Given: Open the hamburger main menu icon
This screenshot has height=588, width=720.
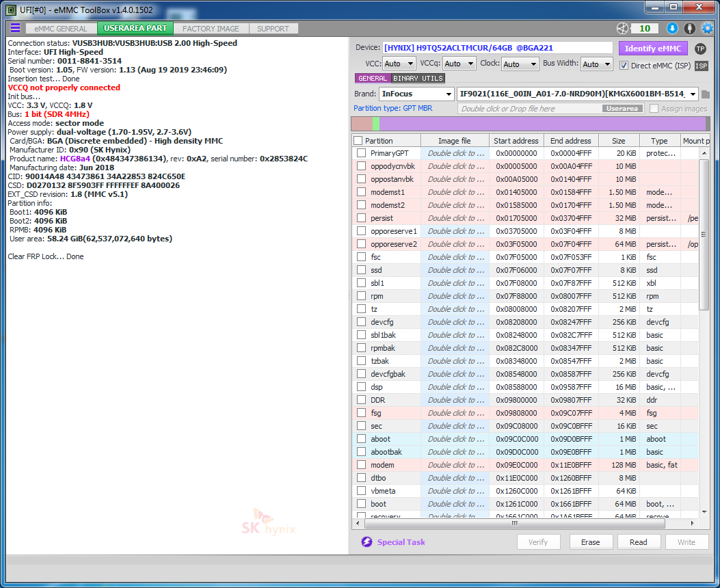Looking at the screenshot, I should (x=15, y=28).
